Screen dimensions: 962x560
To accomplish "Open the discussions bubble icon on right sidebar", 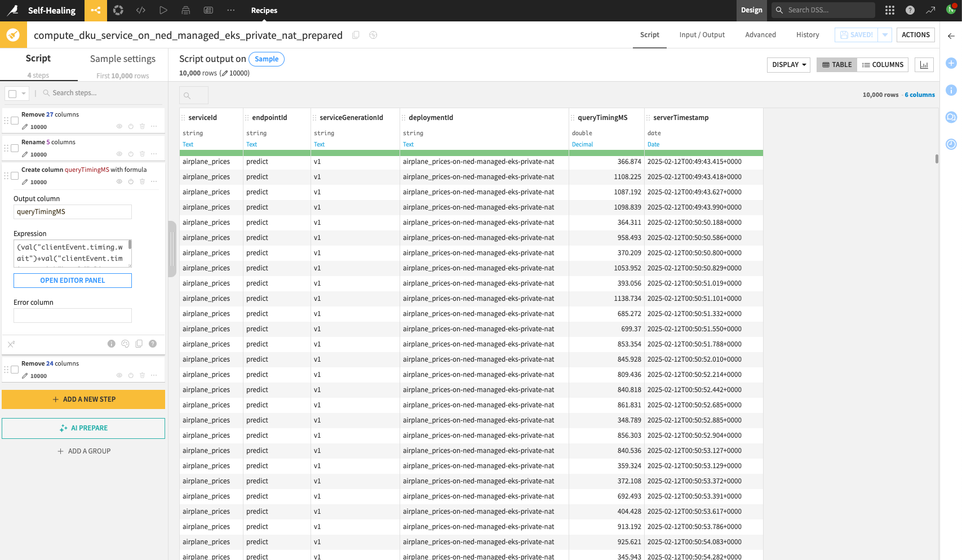I will (x=951, y=117).
